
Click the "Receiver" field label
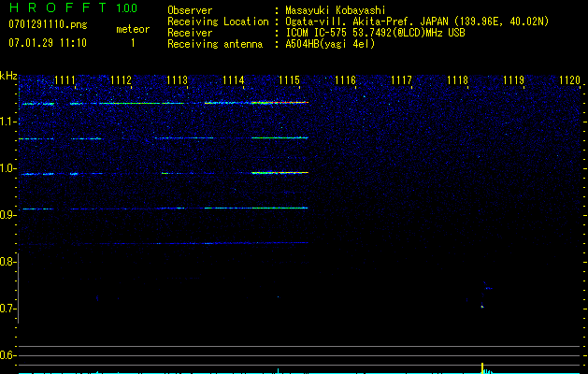pos(190,33)
